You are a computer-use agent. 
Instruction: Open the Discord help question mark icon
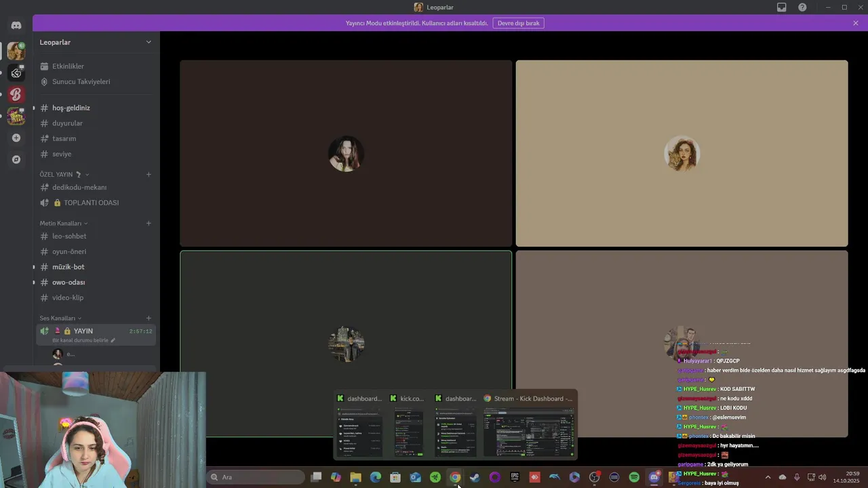click(803, 7)
